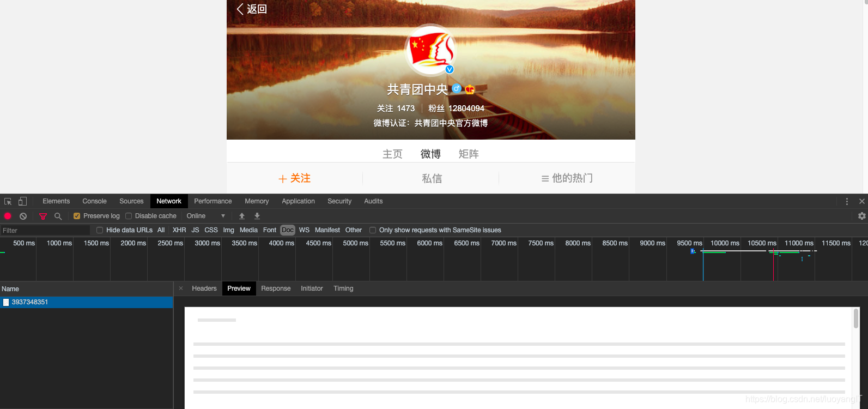Click the crown membership icon
This screenshot has height=409, width=868.
coord(470,89)
